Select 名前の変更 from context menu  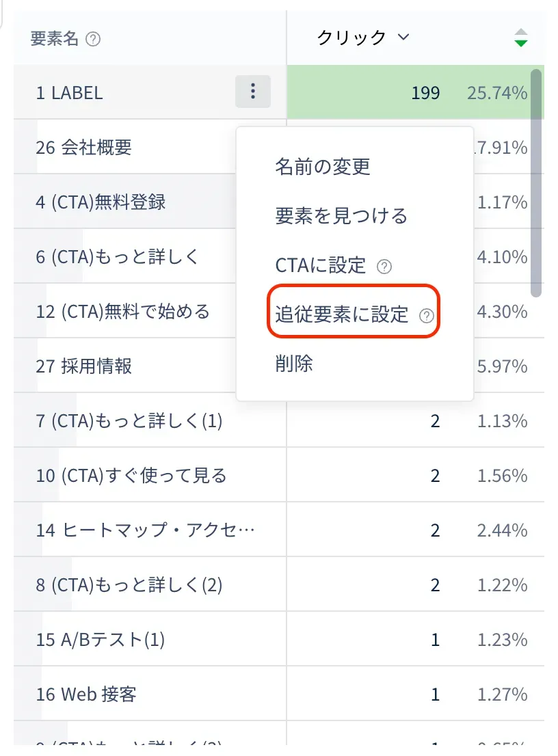pyautogui.click(x=323, y=166)
